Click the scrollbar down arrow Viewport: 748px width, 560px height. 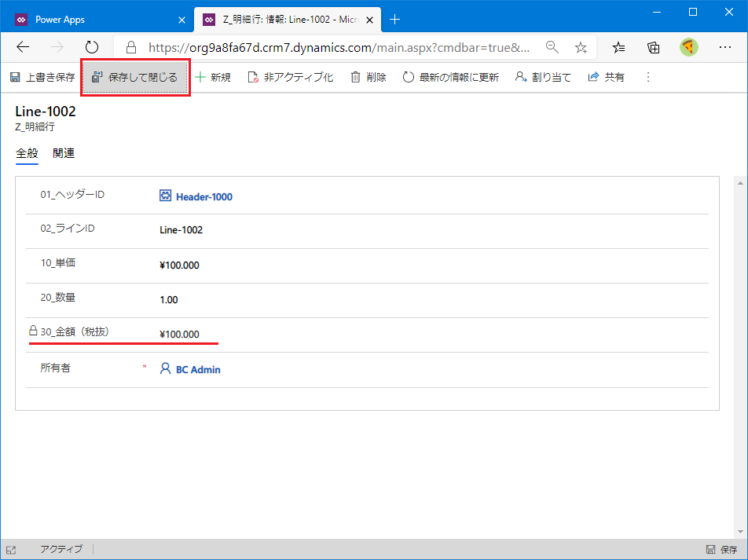point(740,532)
